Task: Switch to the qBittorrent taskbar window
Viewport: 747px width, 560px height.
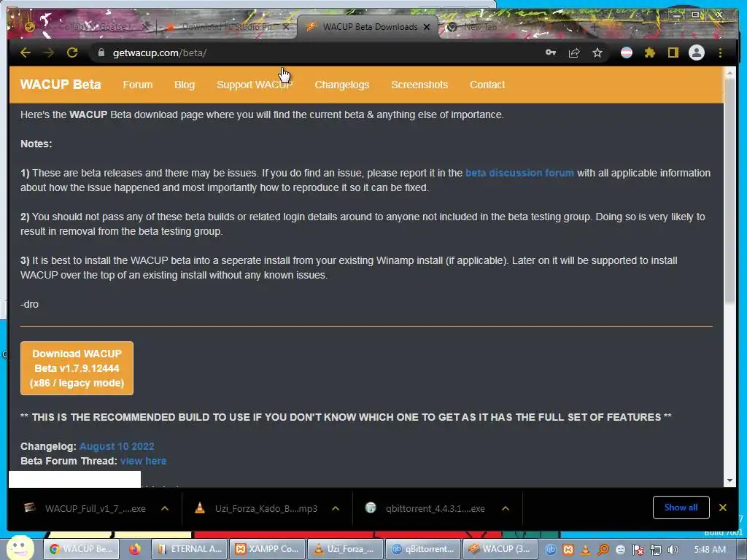Action: tap(422, 549)
